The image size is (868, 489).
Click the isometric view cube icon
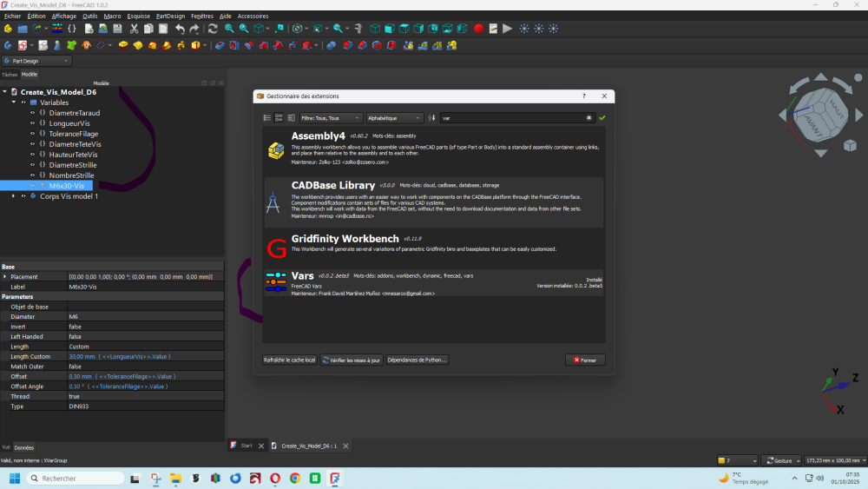[375, 29]
